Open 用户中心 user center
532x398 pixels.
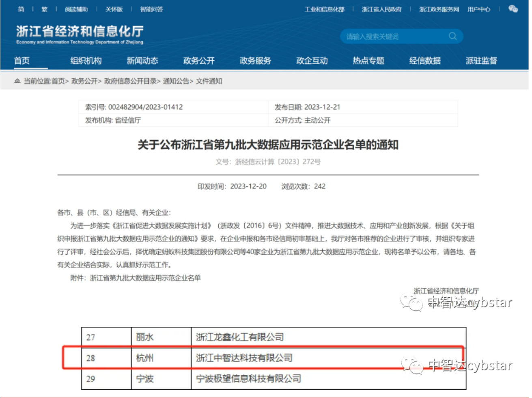[478, 9]
